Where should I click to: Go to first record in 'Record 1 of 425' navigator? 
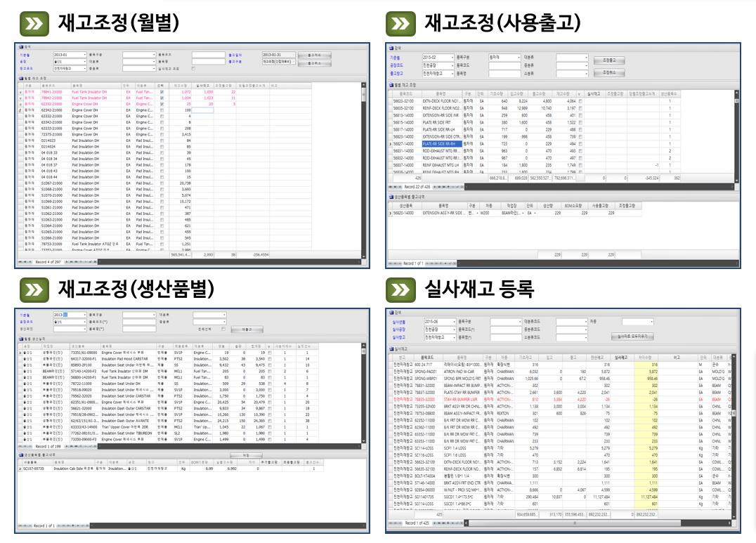(391, 523)
